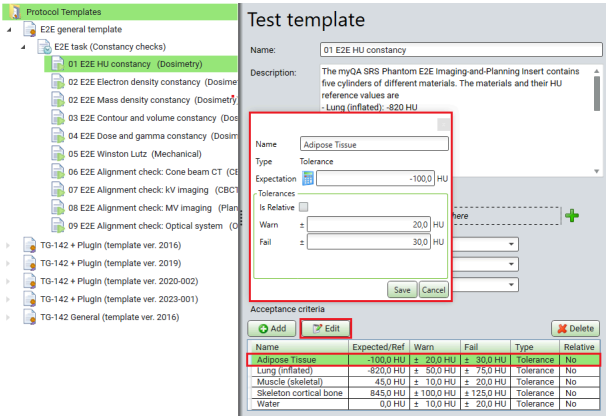Click the 05 E2E Winston Lutz template icon
The width and height of the screenshot is (608, 419).
[x=58, y=154]
